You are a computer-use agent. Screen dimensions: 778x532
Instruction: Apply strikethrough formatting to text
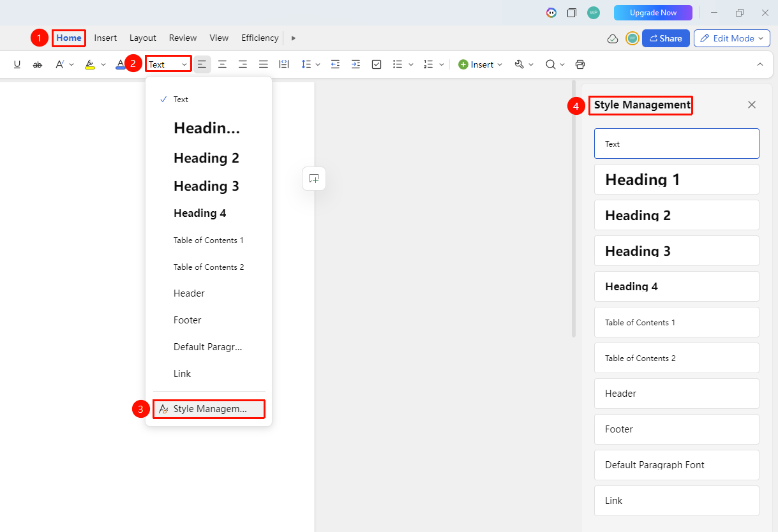pyautogui.click(x=38, y=64)
